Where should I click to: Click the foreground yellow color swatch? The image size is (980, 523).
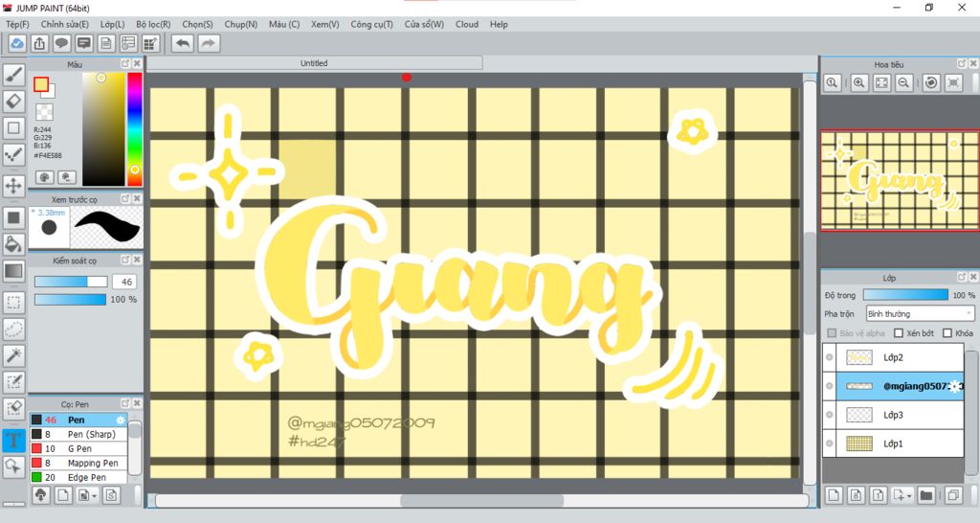(41, 84)
